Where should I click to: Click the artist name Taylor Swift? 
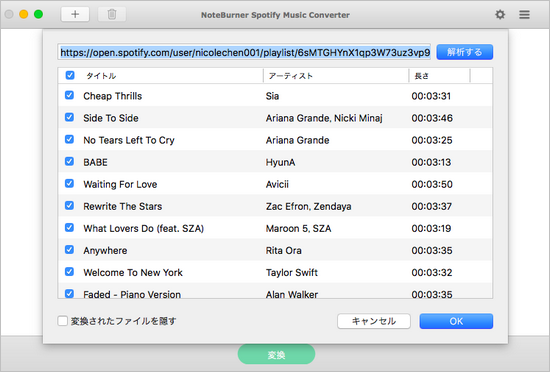click(291, 273)
